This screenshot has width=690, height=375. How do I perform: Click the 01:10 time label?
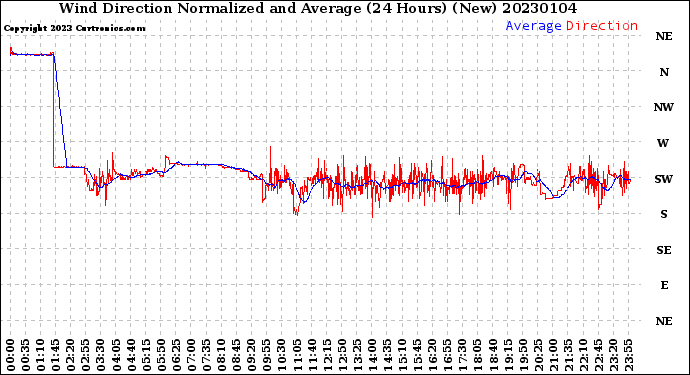click(40, 355)
